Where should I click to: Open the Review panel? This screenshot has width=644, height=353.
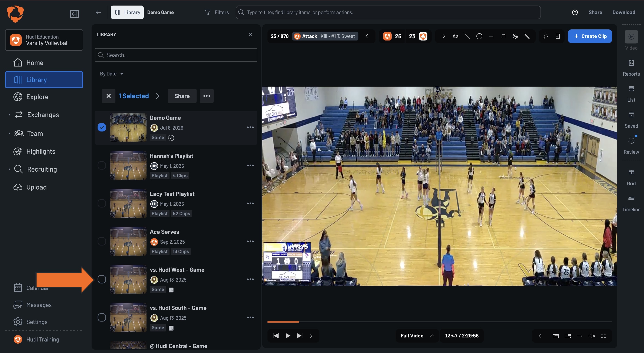click(631, 145)
